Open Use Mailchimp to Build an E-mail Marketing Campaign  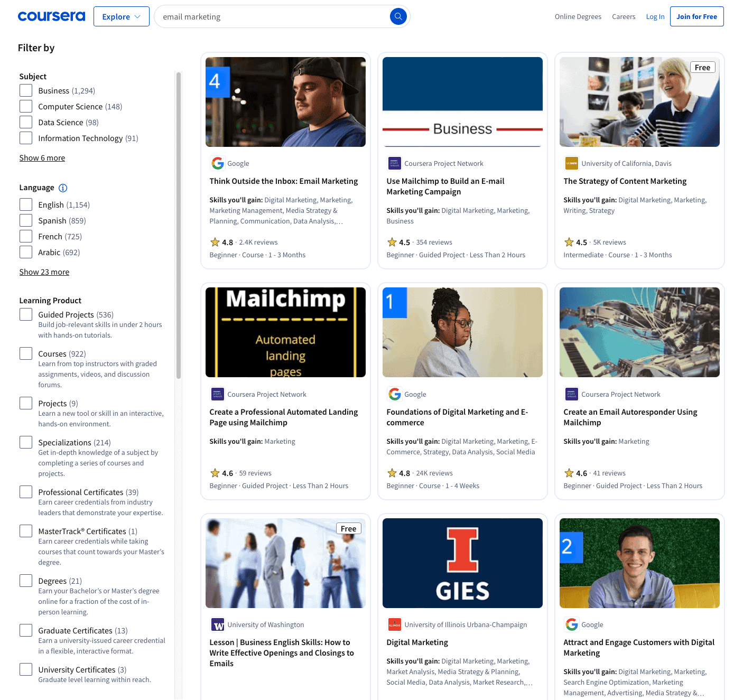click(445, 186)
